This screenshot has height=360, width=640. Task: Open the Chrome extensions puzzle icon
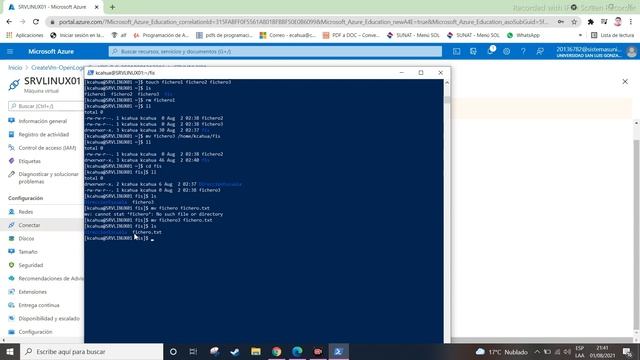[x=590, y=22]
